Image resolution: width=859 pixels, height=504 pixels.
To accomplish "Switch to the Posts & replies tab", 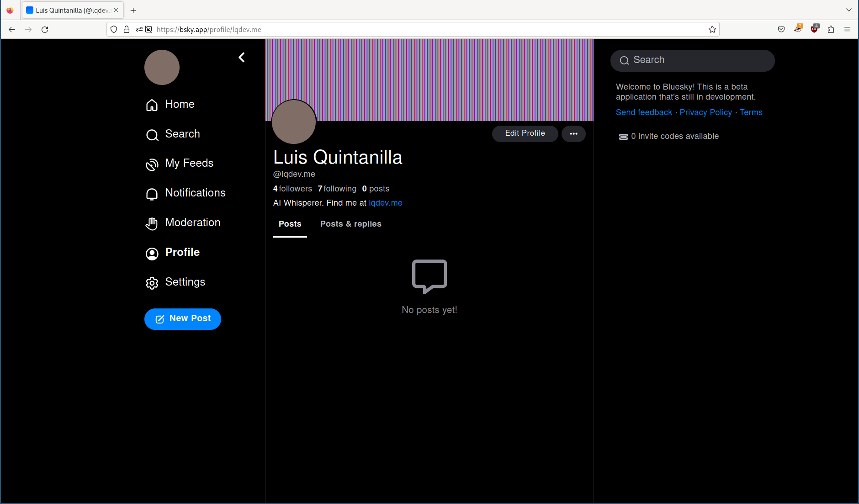I will pyautogui.click(x=350, y=224).
